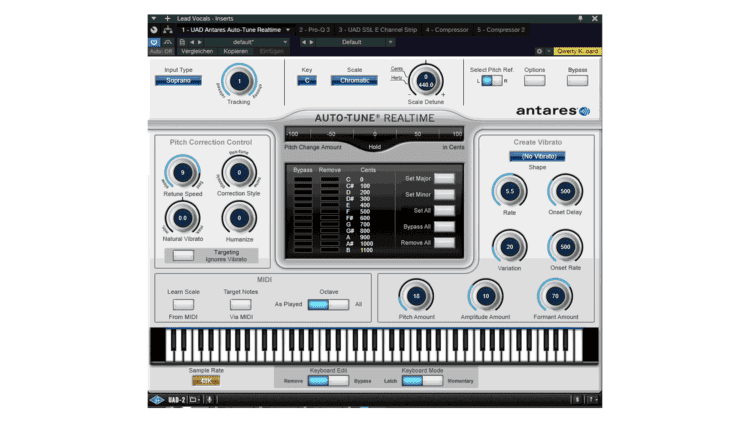This screenshot has width=750, height=422.
Task: Expand the dropdown arrow beside the gear icon
Action: coord(548,51)
